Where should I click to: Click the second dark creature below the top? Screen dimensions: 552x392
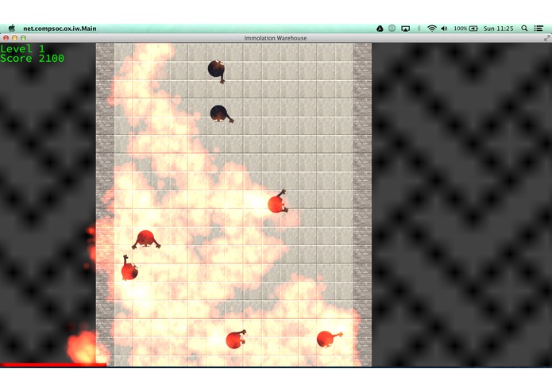[221, 114]
